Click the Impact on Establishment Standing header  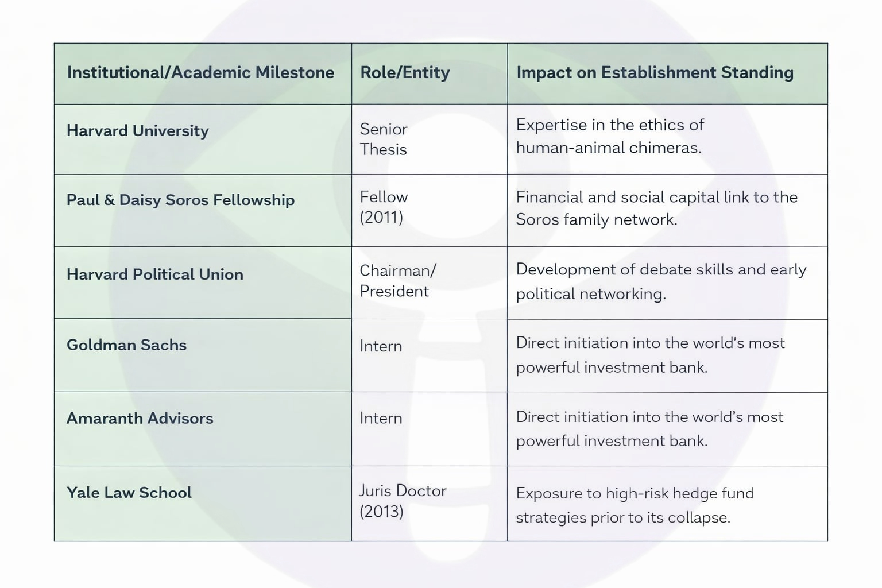coord(655,72)
